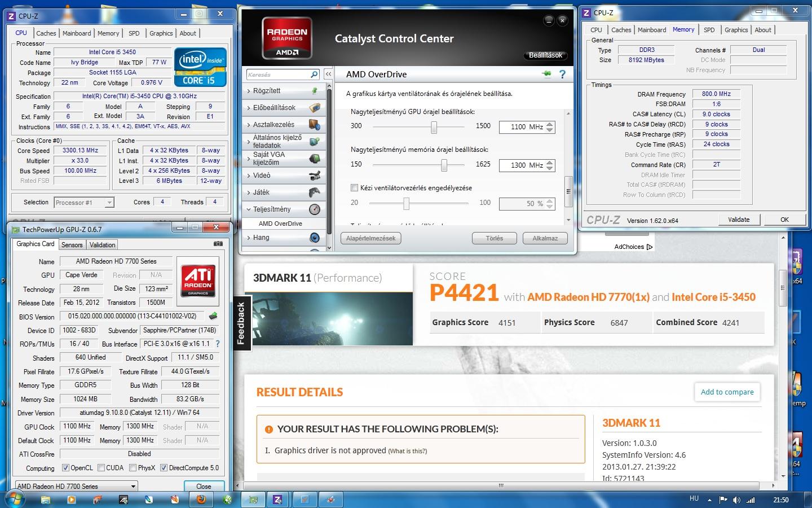Click Validate in right CPU-Z window
The height and width of the screenshot is (508, 812).
click(739, 220)
